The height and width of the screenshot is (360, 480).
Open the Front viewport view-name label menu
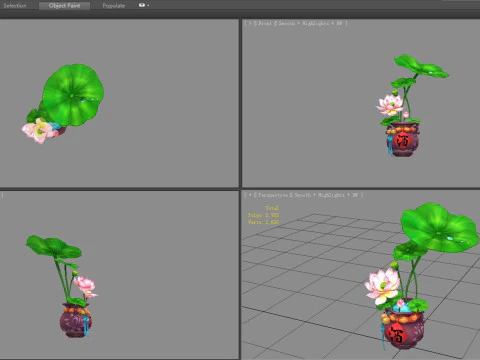265,23
